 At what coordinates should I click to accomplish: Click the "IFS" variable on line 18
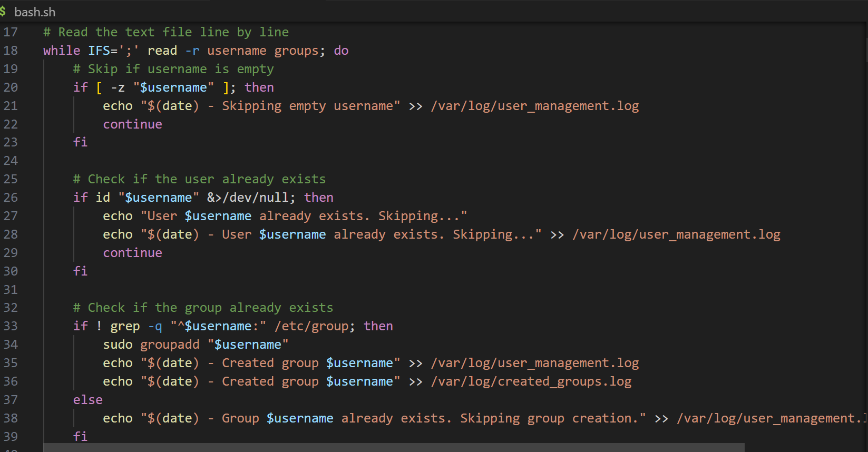99,51
